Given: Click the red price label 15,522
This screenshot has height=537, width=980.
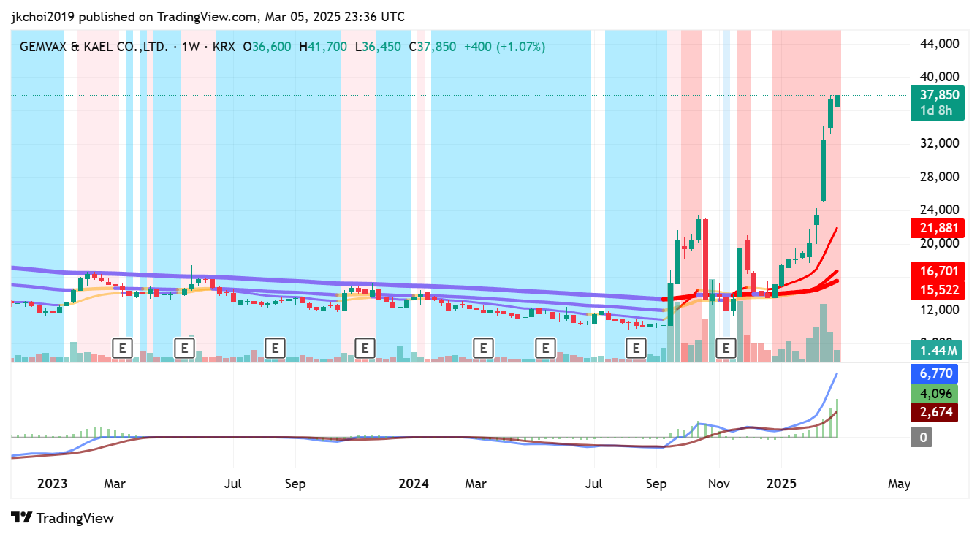Looking at the screenshot, I should pos(937,290).
